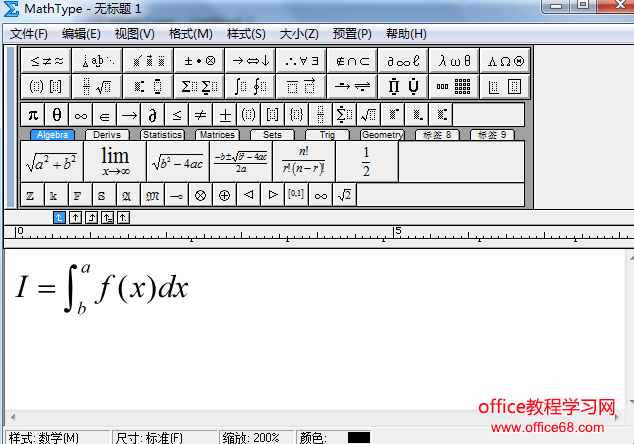Viewport: 634px width, 444px height.
Task: Insert the sqrt(a²+b²) expression
Action: (52, 161)
